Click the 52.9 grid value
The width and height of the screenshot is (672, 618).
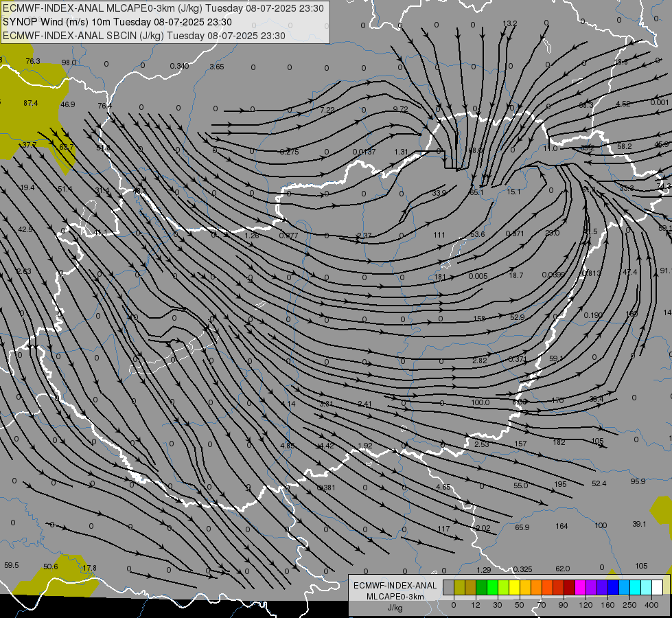click(x=518, y=317)
